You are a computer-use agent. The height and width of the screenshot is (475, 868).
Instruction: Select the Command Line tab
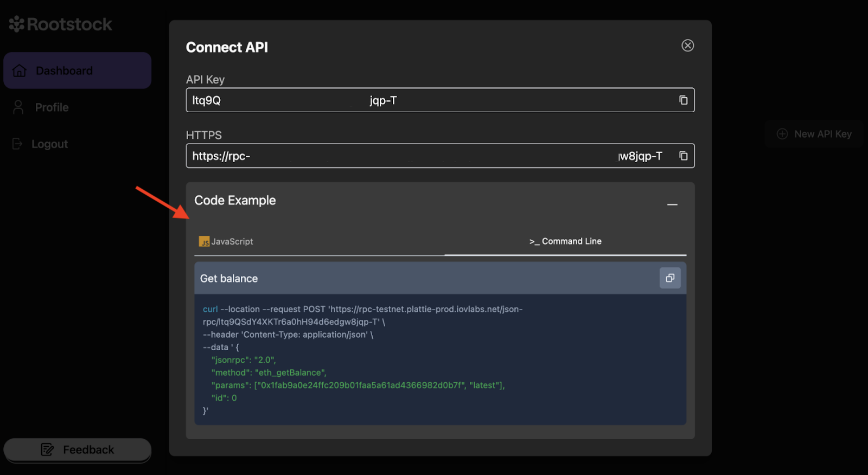click(x=565, y=241)
